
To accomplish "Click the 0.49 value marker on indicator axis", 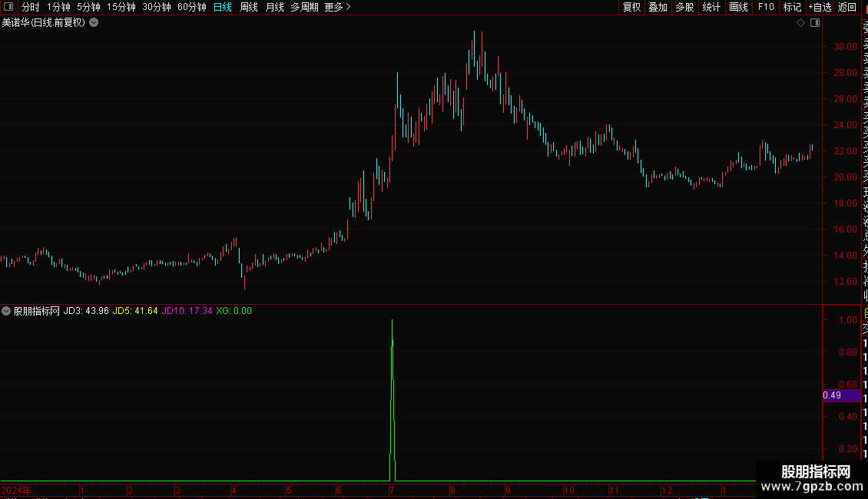I will point(841,395).
